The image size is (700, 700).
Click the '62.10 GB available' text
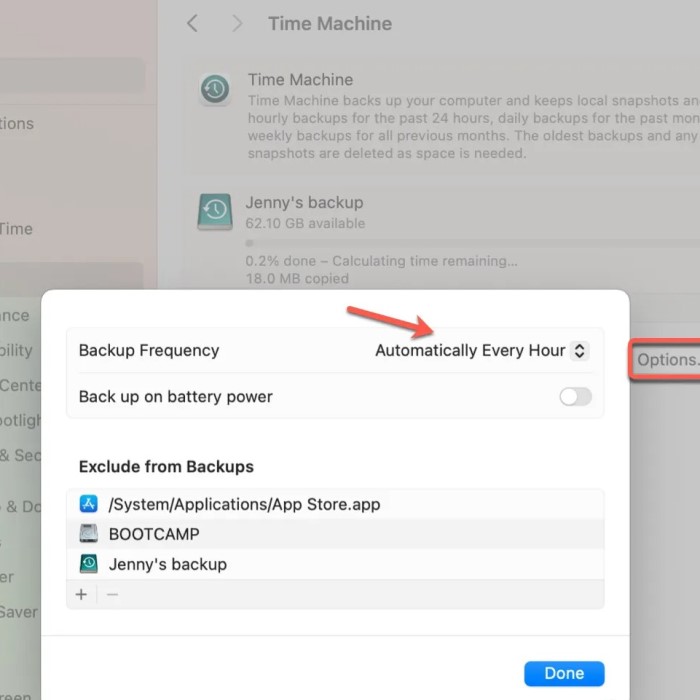pos(305,223)
